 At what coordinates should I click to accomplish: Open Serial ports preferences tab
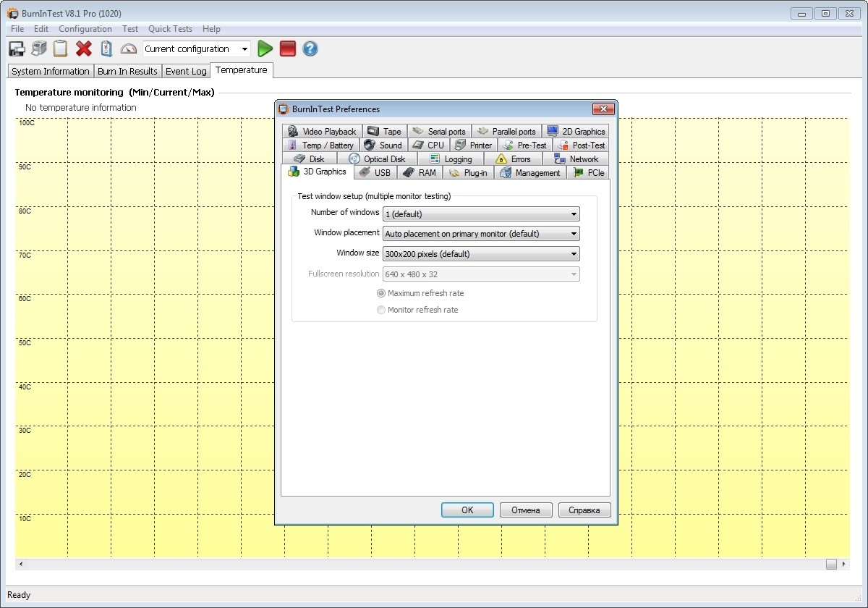coord(439,131)
